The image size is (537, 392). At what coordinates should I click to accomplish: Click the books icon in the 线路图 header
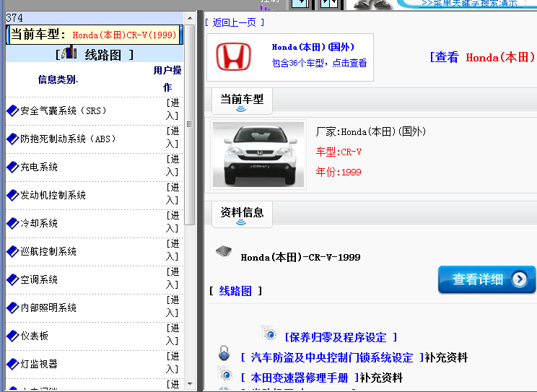(x=69, y=52)
